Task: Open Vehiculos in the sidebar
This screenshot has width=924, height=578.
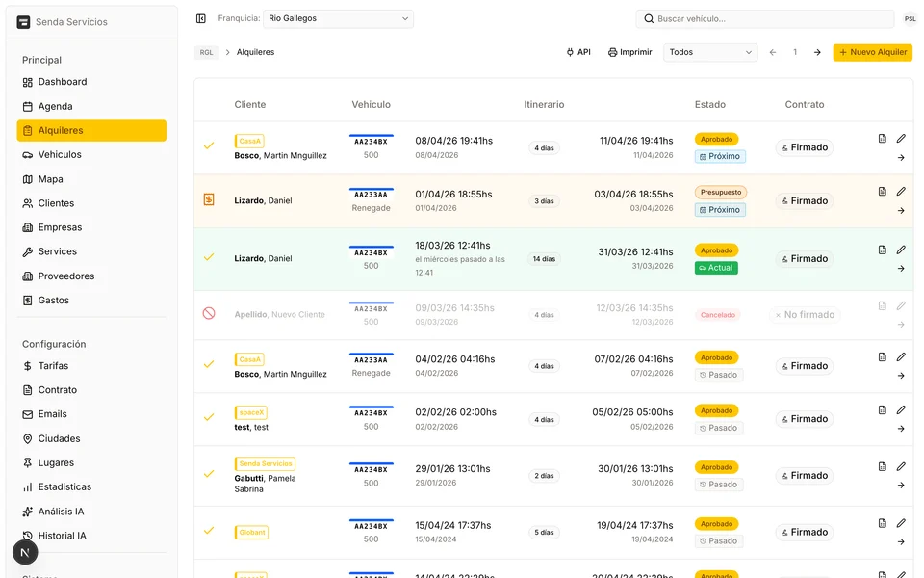Action: [60, 154]
